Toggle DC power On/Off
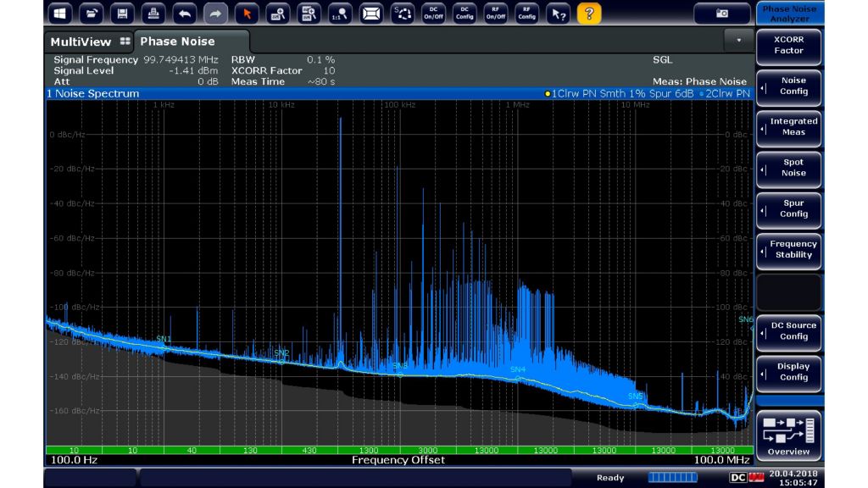The image size is (868, 488). click(x=433, y=14)
